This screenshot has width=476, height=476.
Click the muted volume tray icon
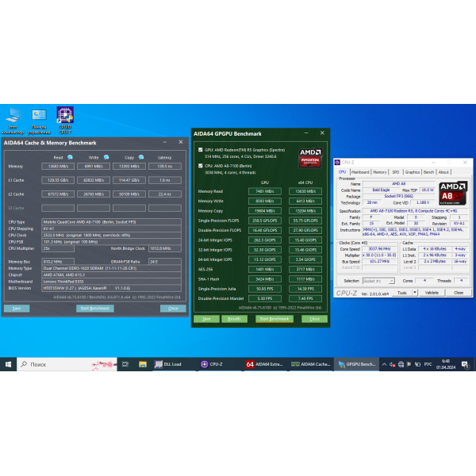[392, 364]
